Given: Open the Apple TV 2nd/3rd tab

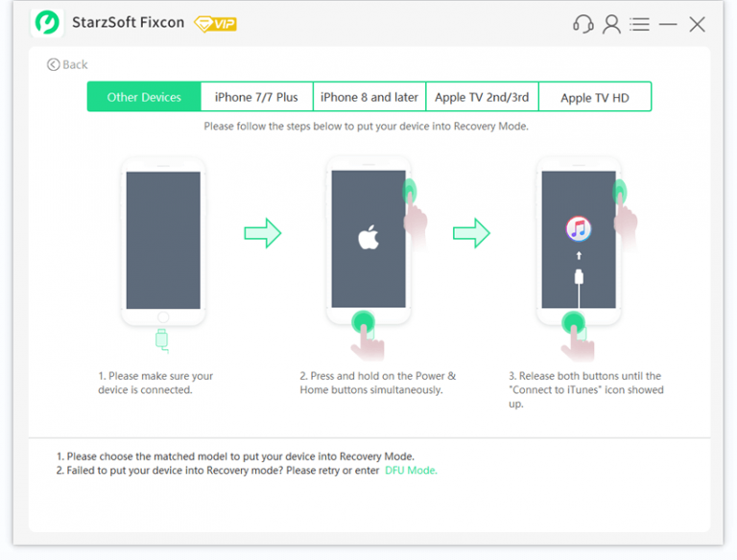Looking at the screenshot, I should click(482, 97).
